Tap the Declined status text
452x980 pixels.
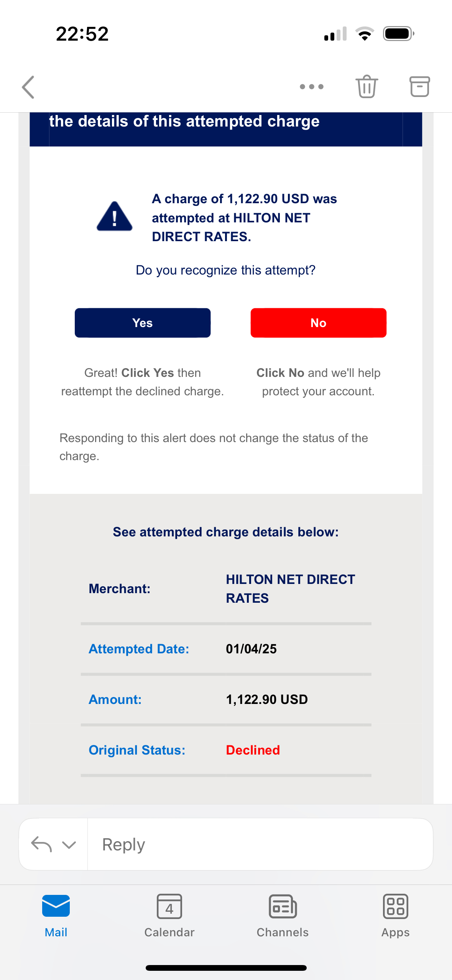click(x=253, y=750)
